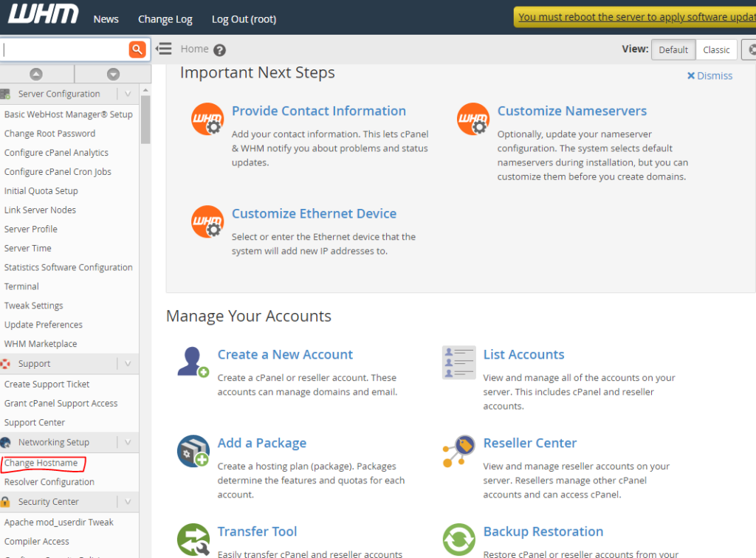Switch view to Default
This screenshot has height=558, width=756.
point(673,49)
